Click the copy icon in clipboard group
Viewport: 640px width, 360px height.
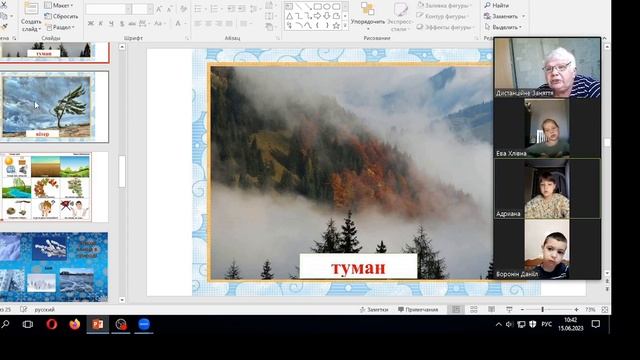[x=4, y=16]
